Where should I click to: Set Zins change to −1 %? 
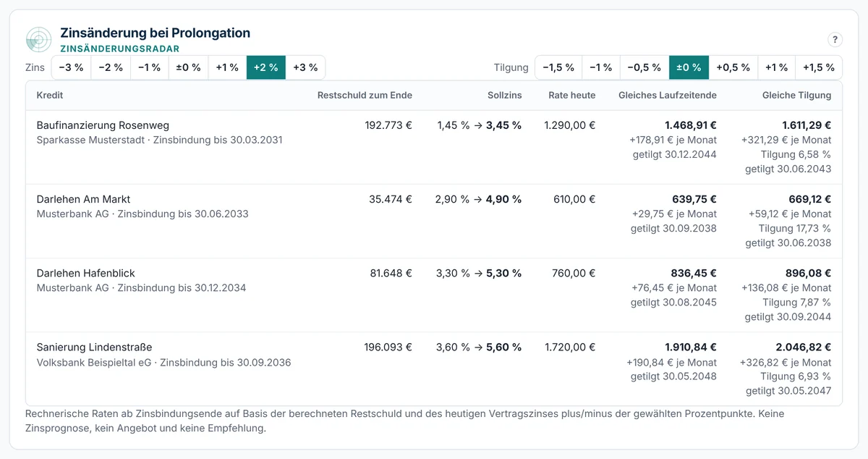149,67
